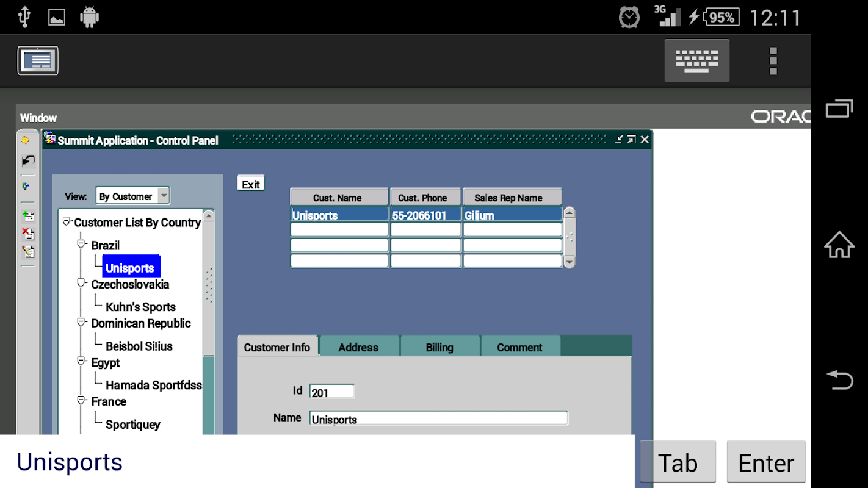Tap the Android debugging status icon
The height and width of the screenshot is (488, 868).
click(x=89, y=17)
